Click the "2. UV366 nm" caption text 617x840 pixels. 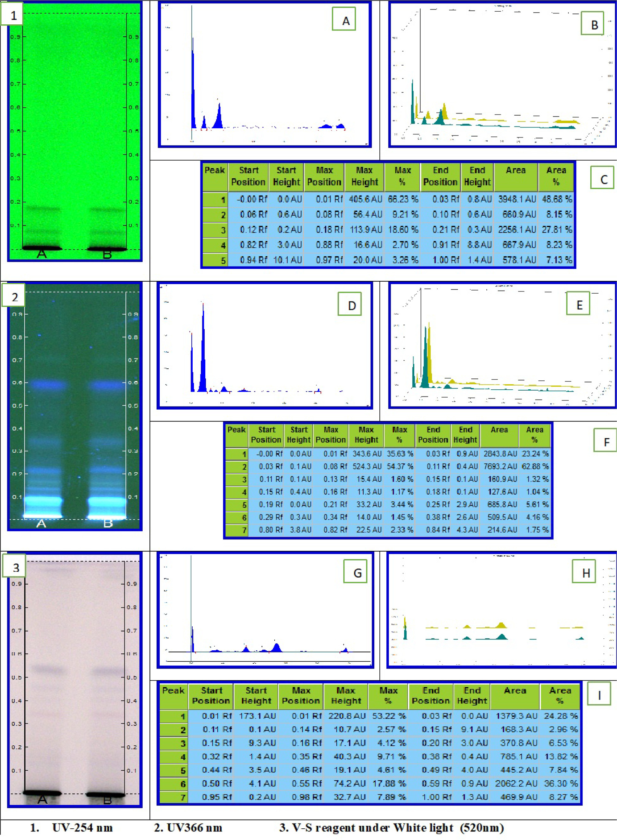188,828
